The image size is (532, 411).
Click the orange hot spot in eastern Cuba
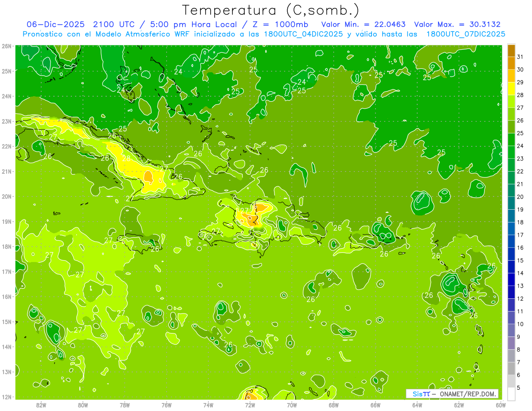(149, 178)
